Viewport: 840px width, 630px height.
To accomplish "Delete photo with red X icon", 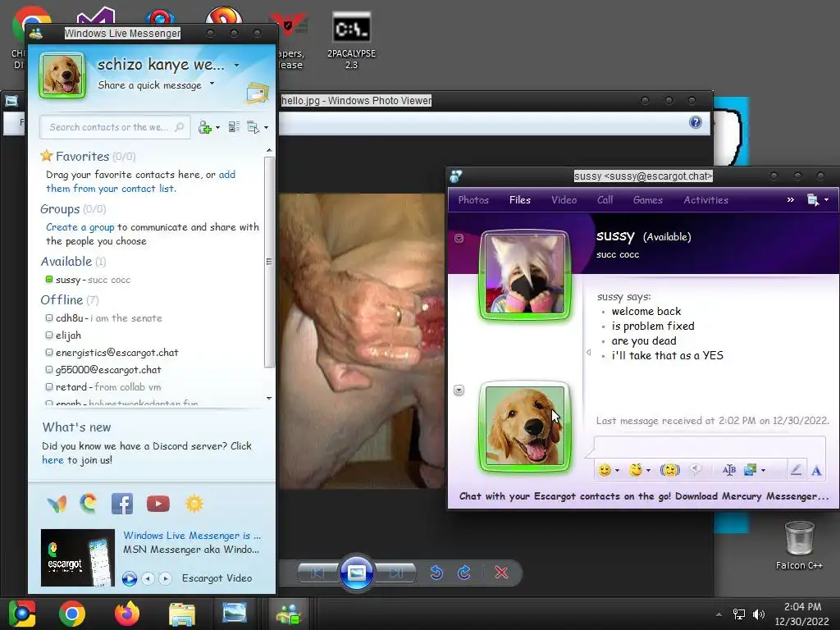I will tap(501, 573).
